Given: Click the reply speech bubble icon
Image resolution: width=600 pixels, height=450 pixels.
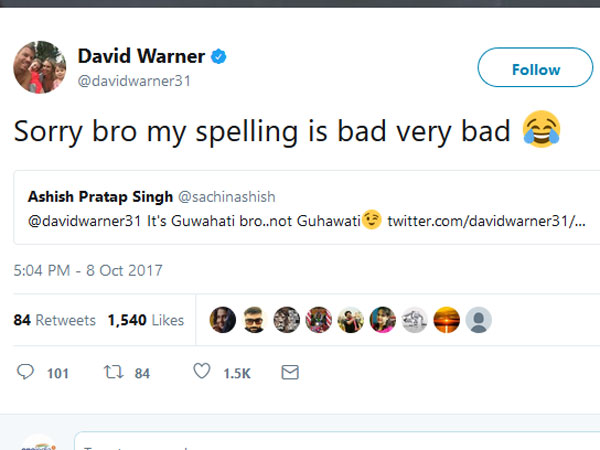Looking at the screenshot, I should (x=27, y=372).
